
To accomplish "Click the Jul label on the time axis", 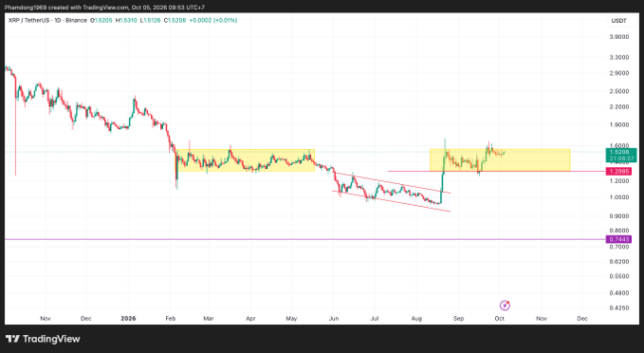I will point(374,319).
